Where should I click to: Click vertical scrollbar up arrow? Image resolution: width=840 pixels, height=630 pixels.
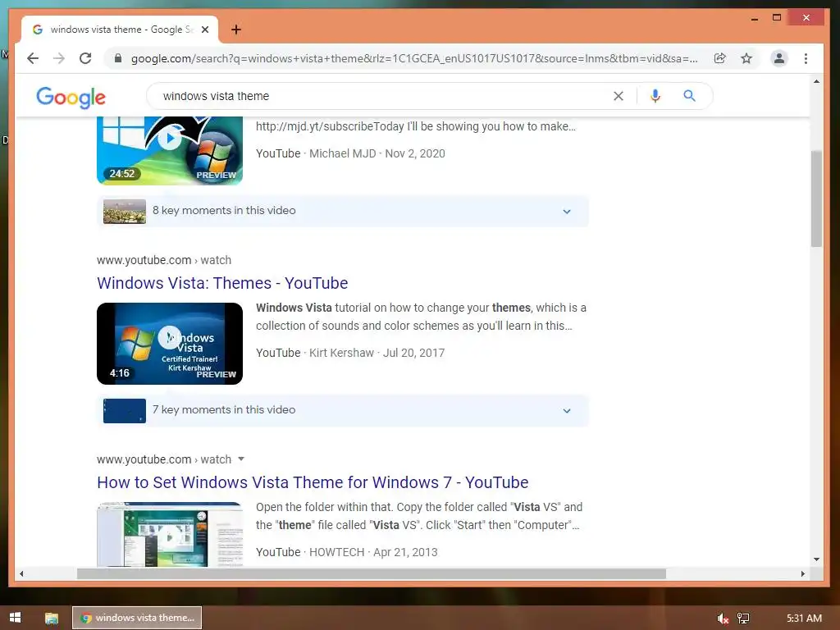coord(816,81)
